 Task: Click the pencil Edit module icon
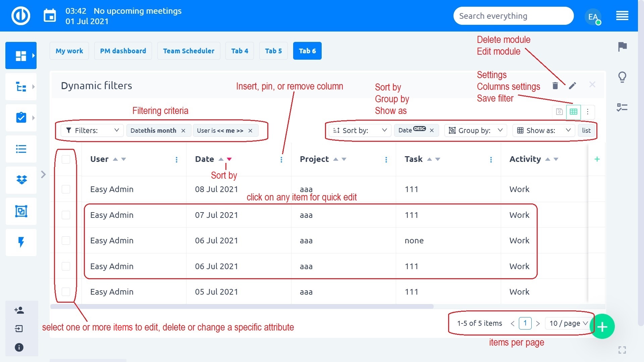point(573,86)
